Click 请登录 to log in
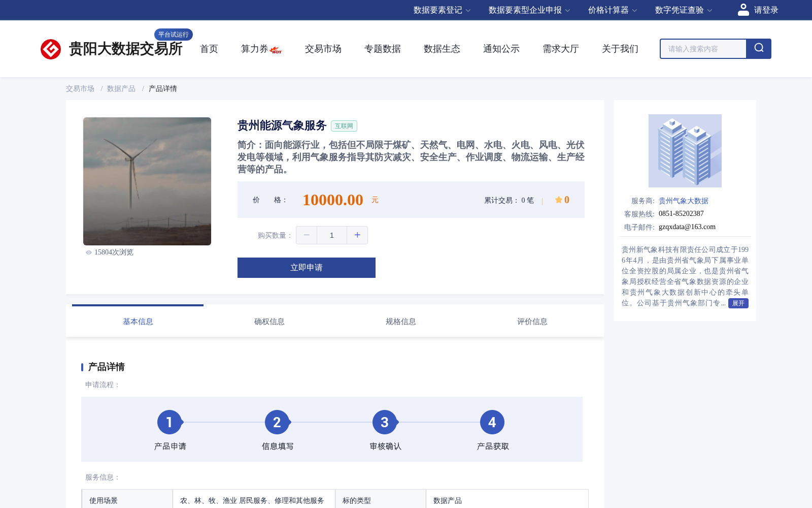This screenshot has height=508, width=812. click(x=766, y=10)
